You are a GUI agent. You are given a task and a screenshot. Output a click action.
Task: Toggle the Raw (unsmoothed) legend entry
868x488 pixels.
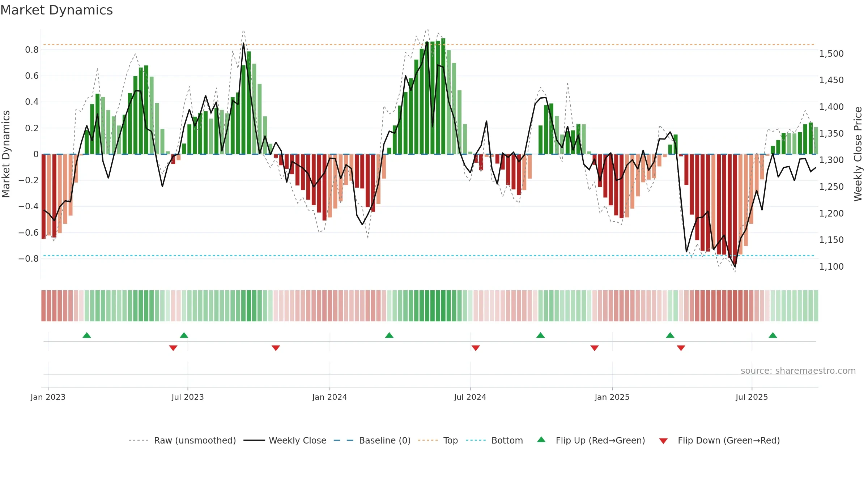click(182, 440)
